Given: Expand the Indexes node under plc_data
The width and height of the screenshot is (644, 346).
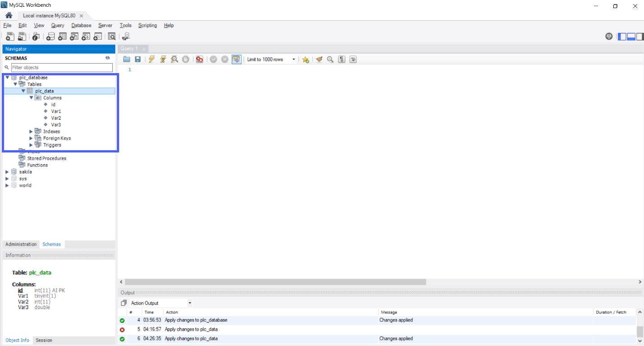Looking at the screenshot, I should (31, 131).
